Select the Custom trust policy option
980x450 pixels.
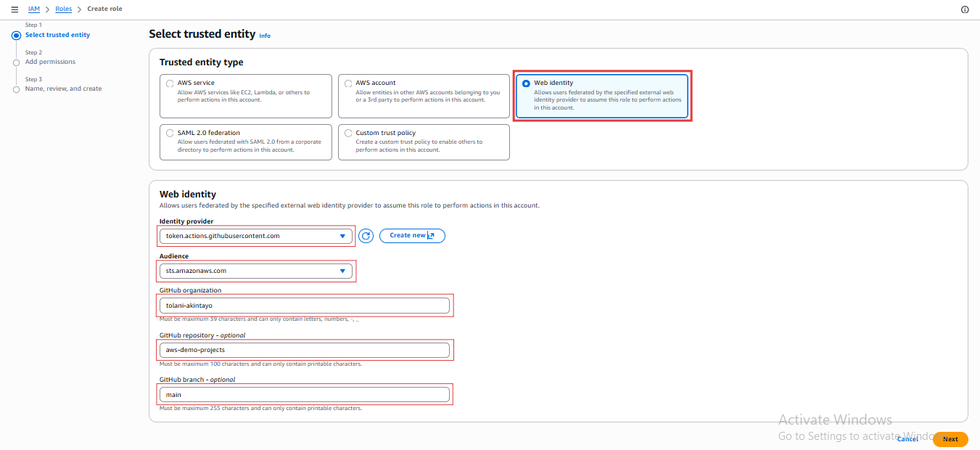[347, 132]
